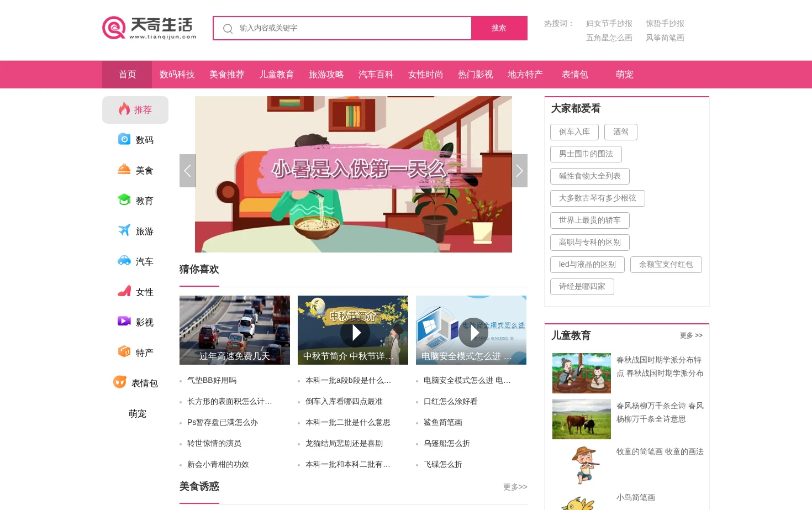The image size is (812, 510).
Task: Open article 鲨鱼简笔画
Action: [442, 422]
